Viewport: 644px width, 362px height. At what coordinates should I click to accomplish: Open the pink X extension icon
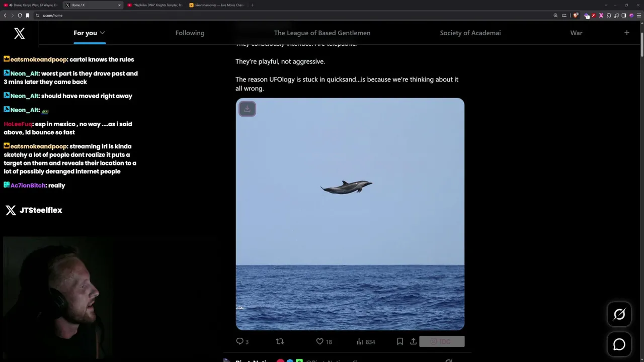pyautogui.click(x=601, y=16)
